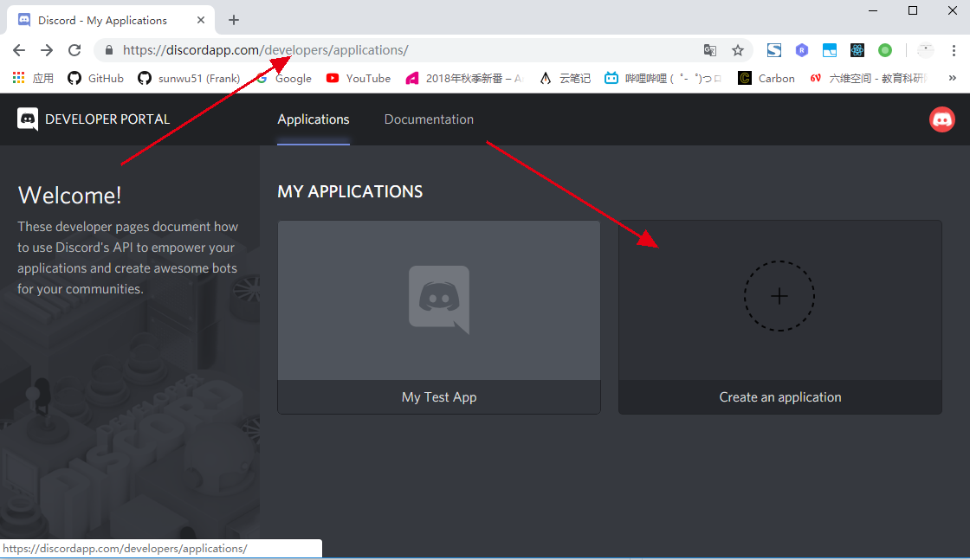Open the Carbon bookmark
This screenshot has height=560, width=970.
click(766, 79)
